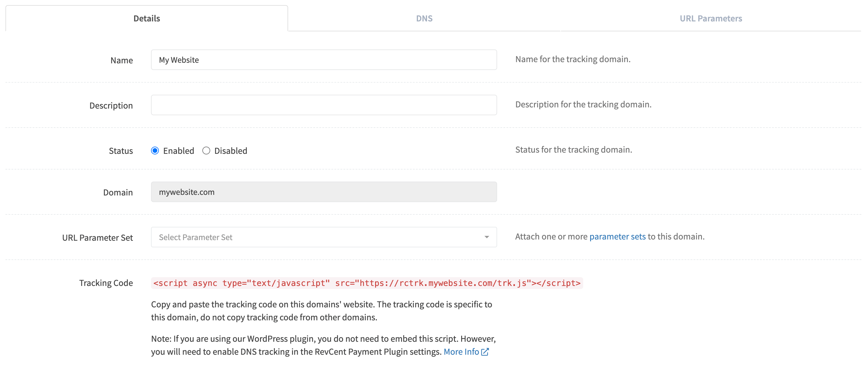The width and height of the screenshot is (868, 371).
Task: Click the Disabled label text
Action: point(231,151)
